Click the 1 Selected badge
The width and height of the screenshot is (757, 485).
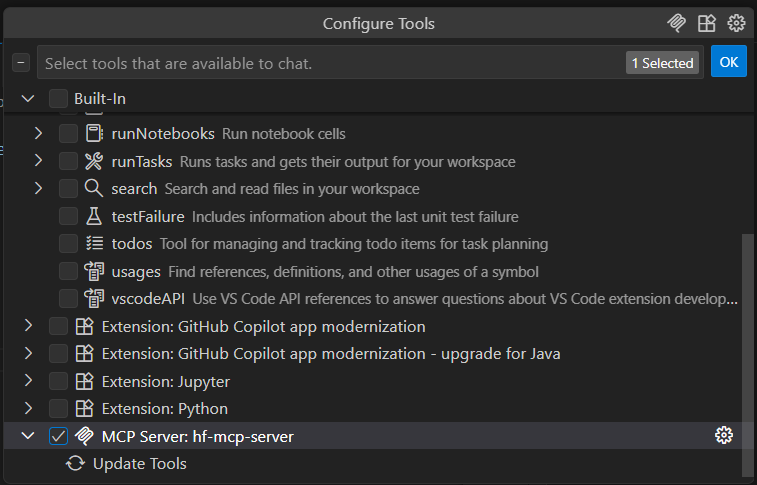(662, 63)
